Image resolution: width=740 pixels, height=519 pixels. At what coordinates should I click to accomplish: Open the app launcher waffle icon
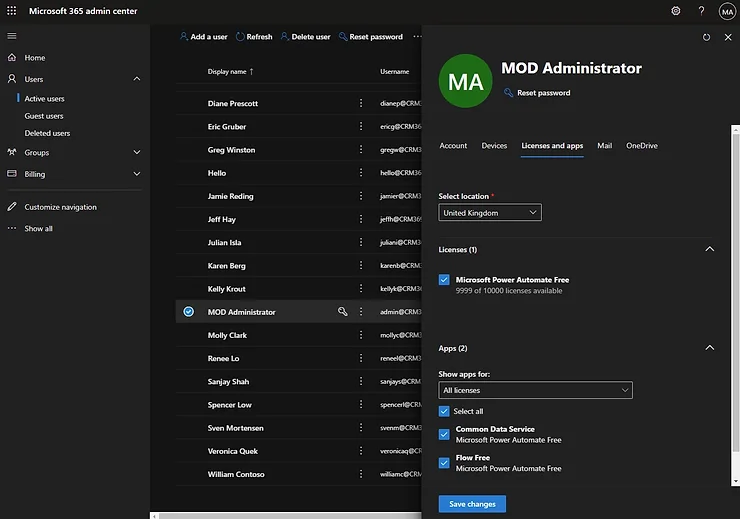point(11,10)
